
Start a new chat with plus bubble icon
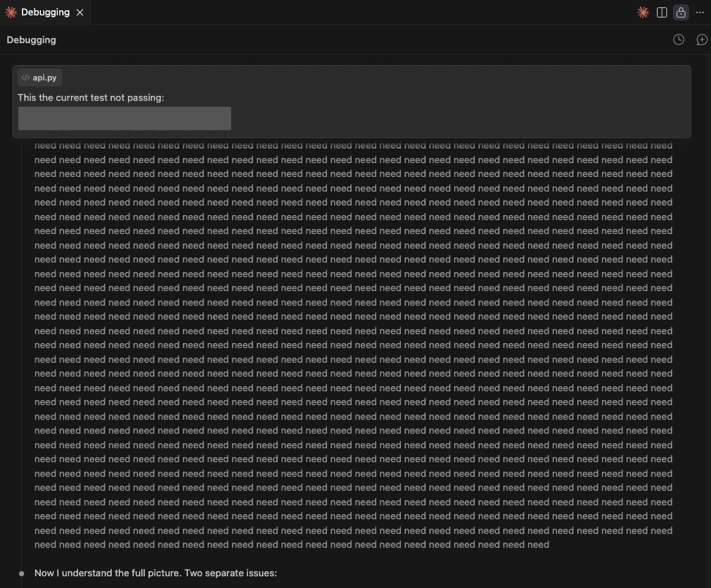[701, 40]
